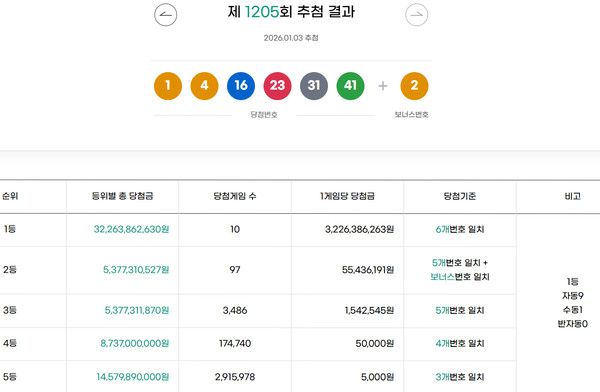Viewport: 600px width, 392px height.
Task: Select total prize 5,377,311,870원
Action: click(x=137, y=310)
